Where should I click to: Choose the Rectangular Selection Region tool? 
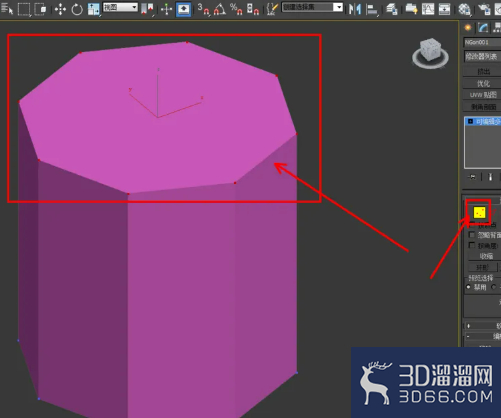click(24, 9)
